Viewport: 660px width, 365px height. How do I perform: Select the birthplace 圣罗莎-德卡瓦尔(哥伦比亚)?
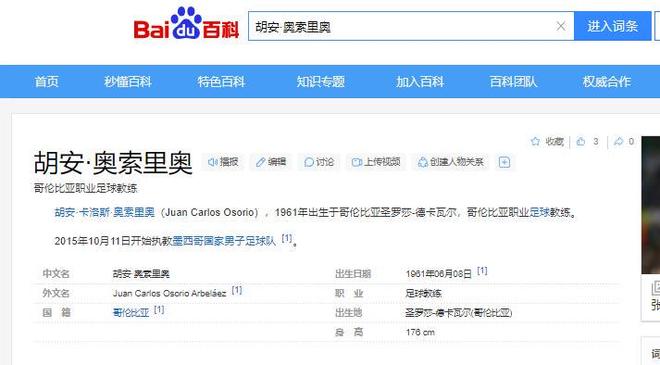point(459,313)
